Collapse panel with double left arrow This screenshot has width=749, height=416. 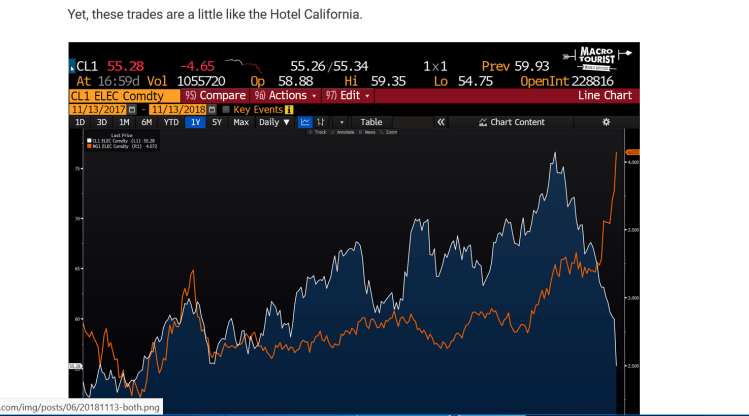click(441, 122)
